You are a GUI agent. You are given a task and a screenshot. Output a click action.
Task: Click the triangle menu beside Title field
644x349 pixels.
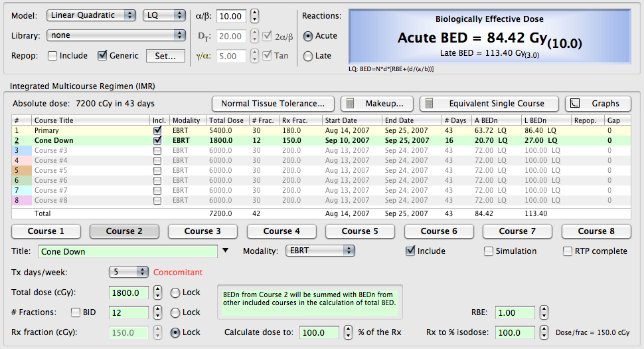226,251
